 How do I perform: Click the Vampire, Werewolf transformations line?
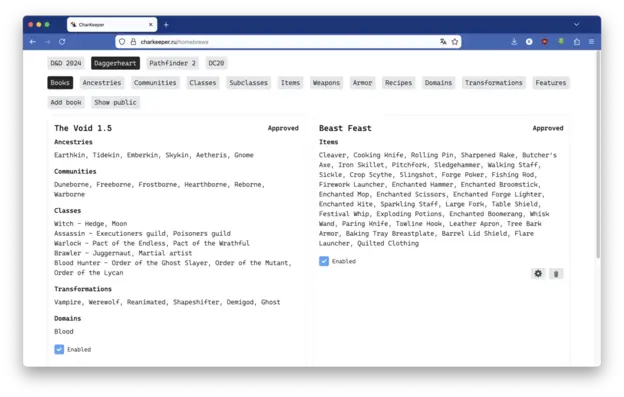point(167,302)
